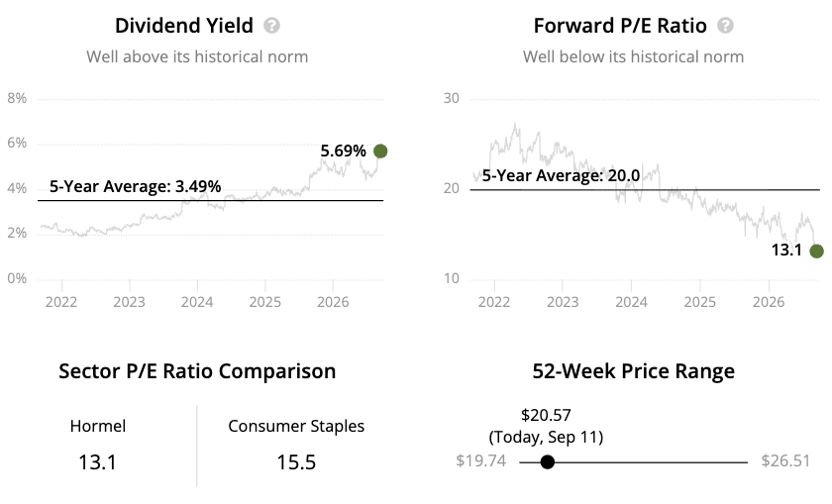This screenshot has height=504, width=832.
Task: Click the $19.74 52-week low label
Action: click(480, 460)
